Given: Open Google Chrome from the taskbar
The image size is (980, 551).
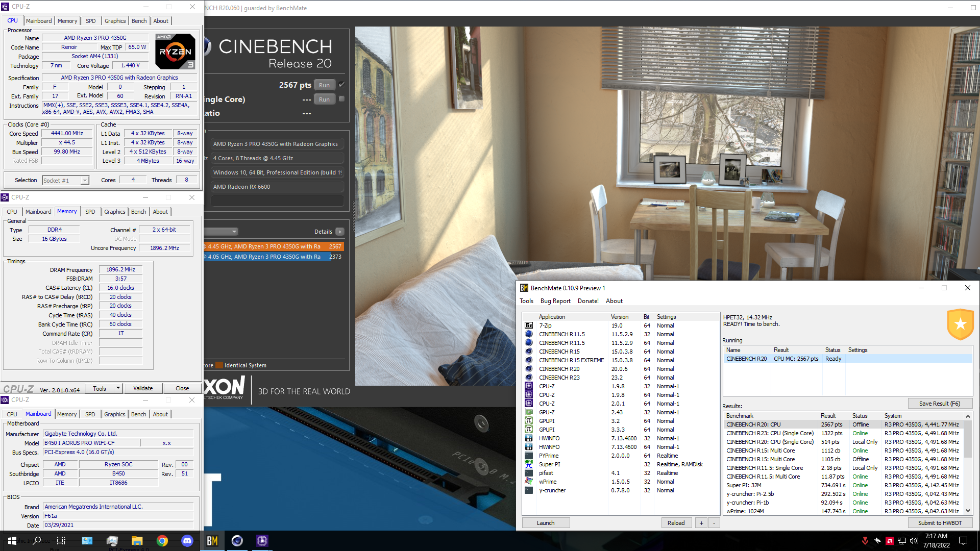Looking at the screenshot, I should pos(162,541).
